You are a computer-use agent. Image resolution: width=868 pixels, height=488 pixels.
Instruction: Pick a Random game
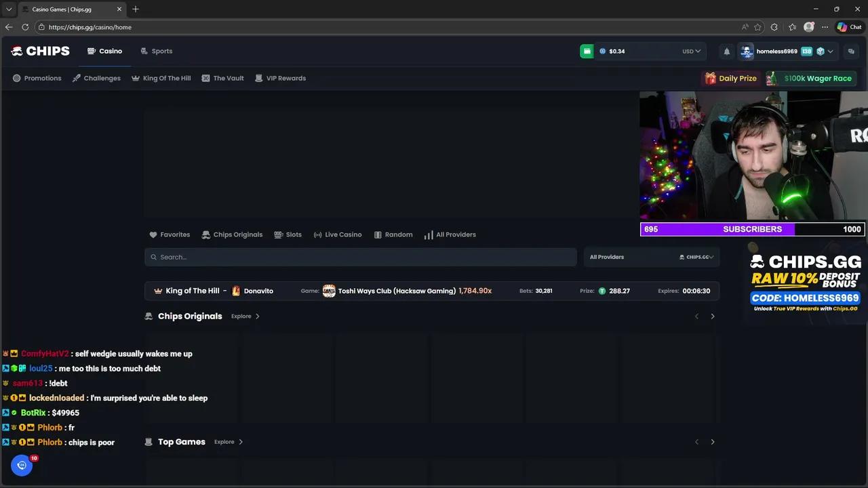tap(393, 235)
